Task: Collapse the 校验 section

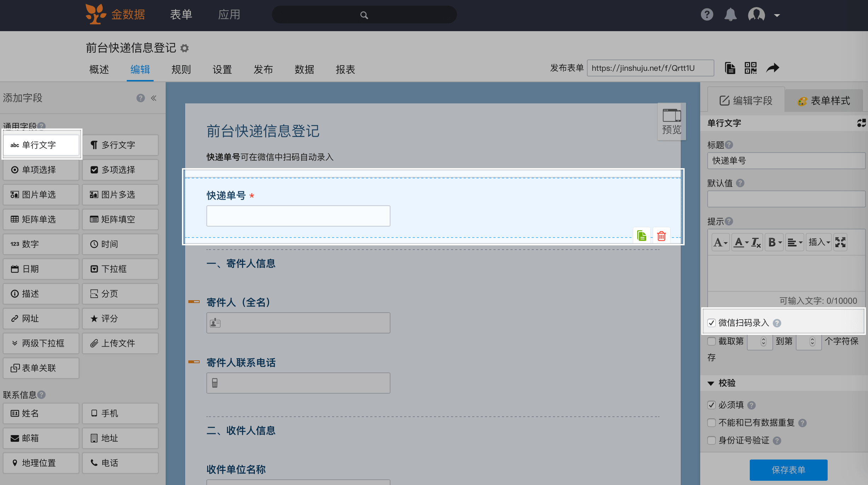Action: pyautogui.click(x=711, y=383)
